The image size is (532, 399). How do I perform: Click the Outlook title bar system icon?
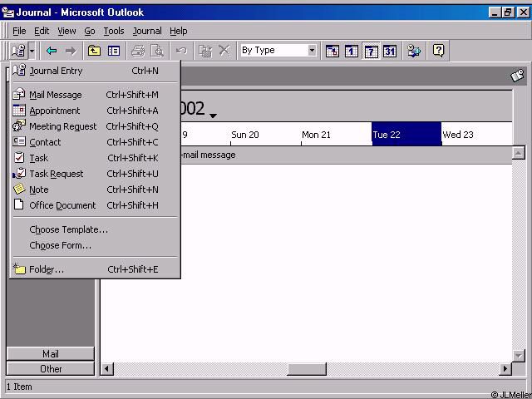[x=7, y=12]
